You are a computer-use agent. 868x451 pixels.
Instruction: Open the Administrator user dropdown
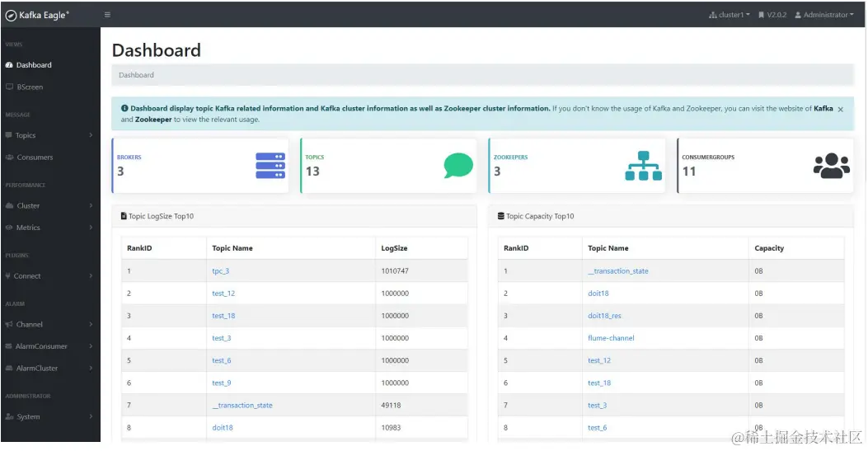(x=823, y=15)
